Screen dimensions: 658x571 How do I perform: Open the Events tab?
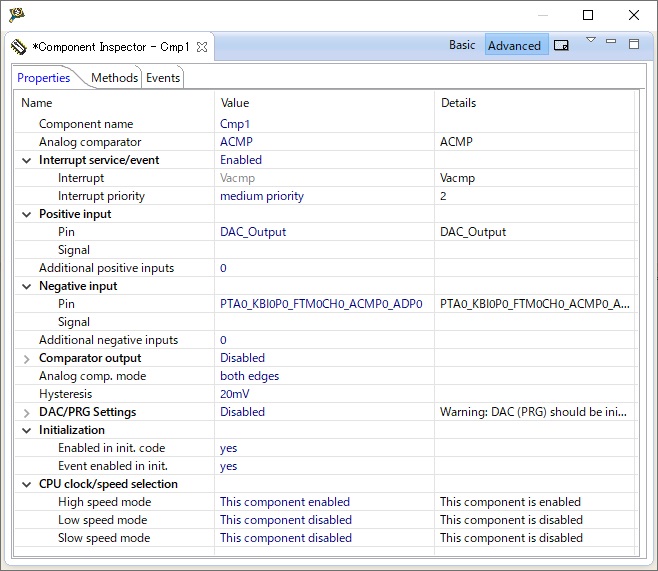click(x=163, y=78)
